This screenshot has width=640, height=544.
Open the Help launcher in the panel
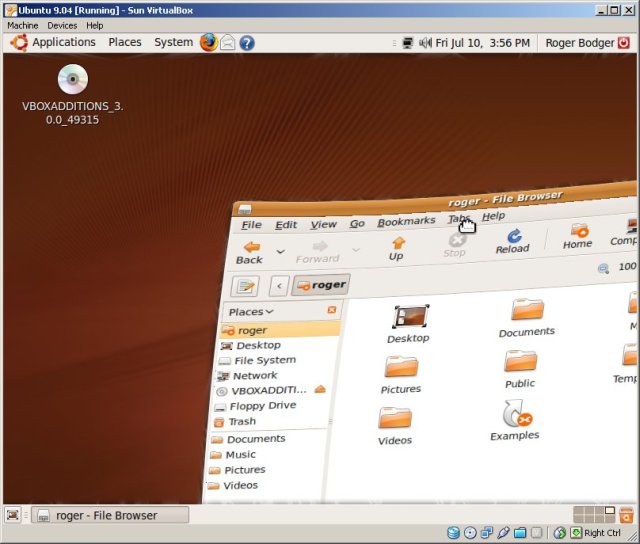click(247, 42)
